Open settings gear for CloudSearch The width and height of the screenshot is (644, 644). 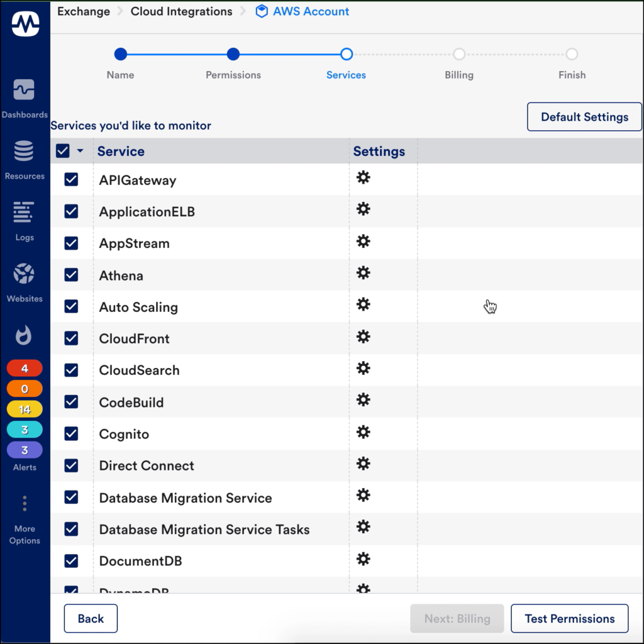tap(363, 368)
